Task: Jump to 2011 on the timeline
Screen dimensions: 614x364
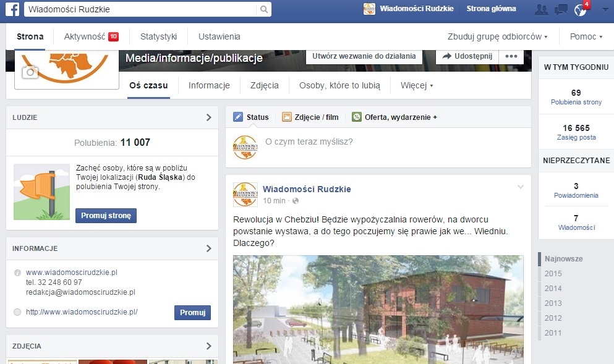Action: coord(553,333)
